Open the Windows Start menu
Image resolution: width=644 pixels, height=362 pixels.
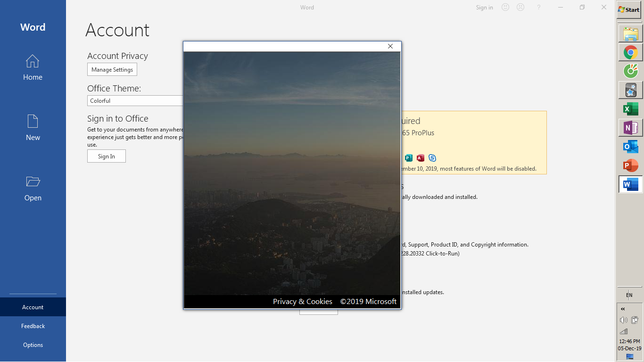click(629, 10)
